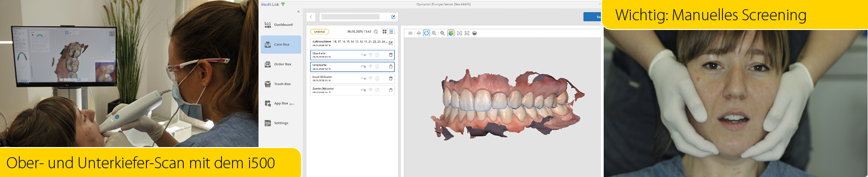Click scanner icon on Oberkiefer row
The width and height of the screenshot is (868, 177).
click(363, 55)
